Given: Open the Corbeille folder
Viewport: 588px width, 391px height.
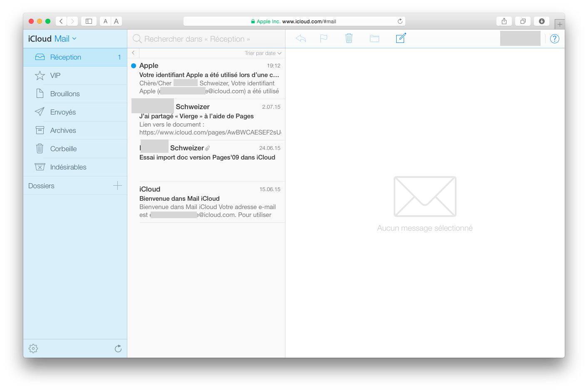Looking at the screenshot, I should [x=63, y=149].
